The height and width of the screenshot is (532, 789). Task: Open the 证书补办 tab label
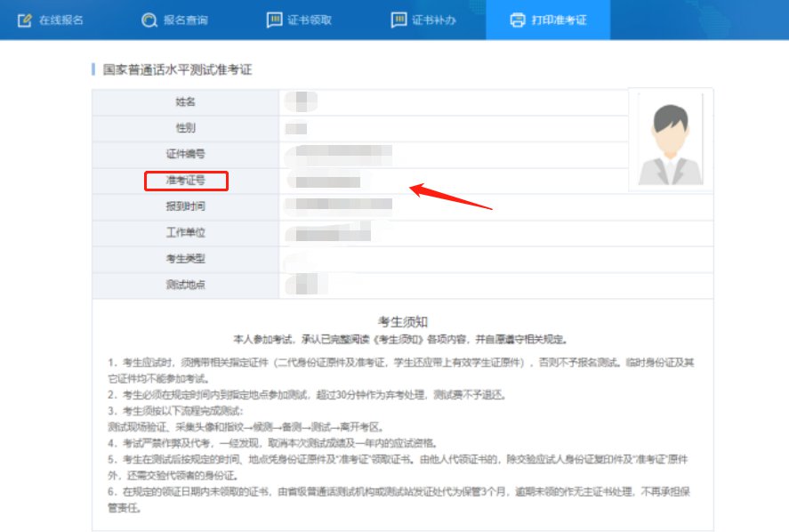tap(435, 20)
